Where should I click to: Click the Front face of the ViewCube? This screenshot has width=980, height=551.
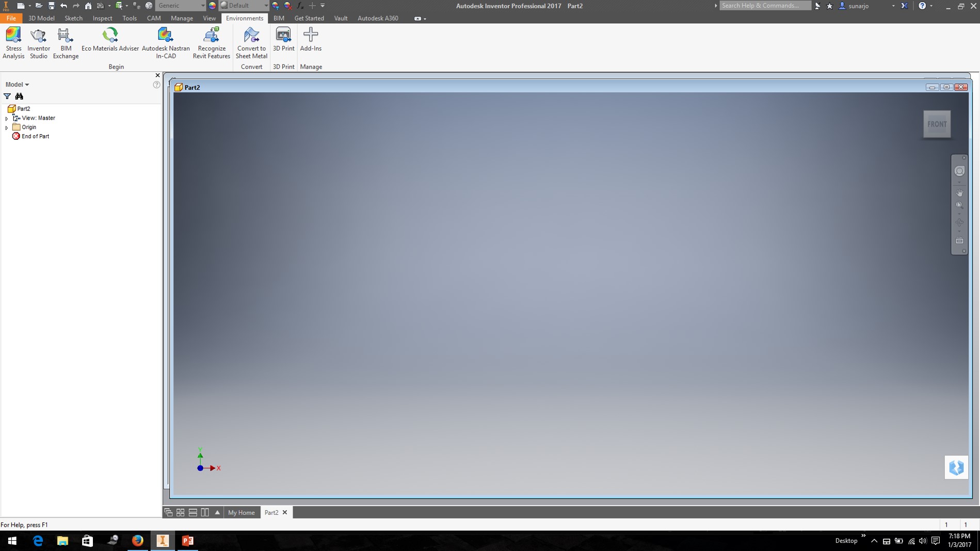[937, 124]
